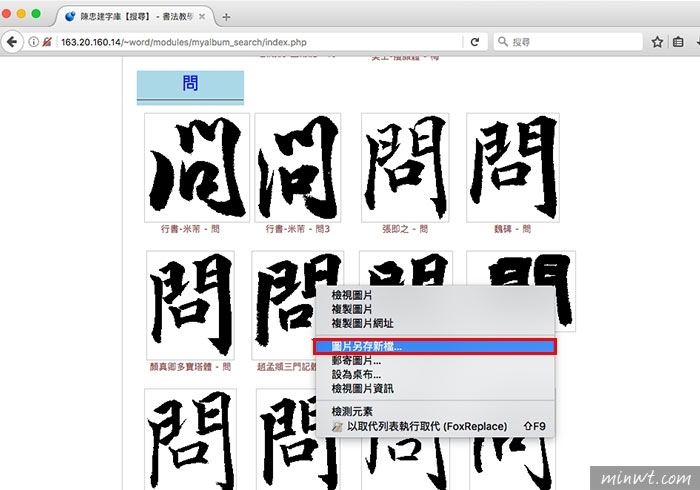Open the 魏碑 - 問 caption link
This screenshot has height=490, width=700.
(512, 229)
